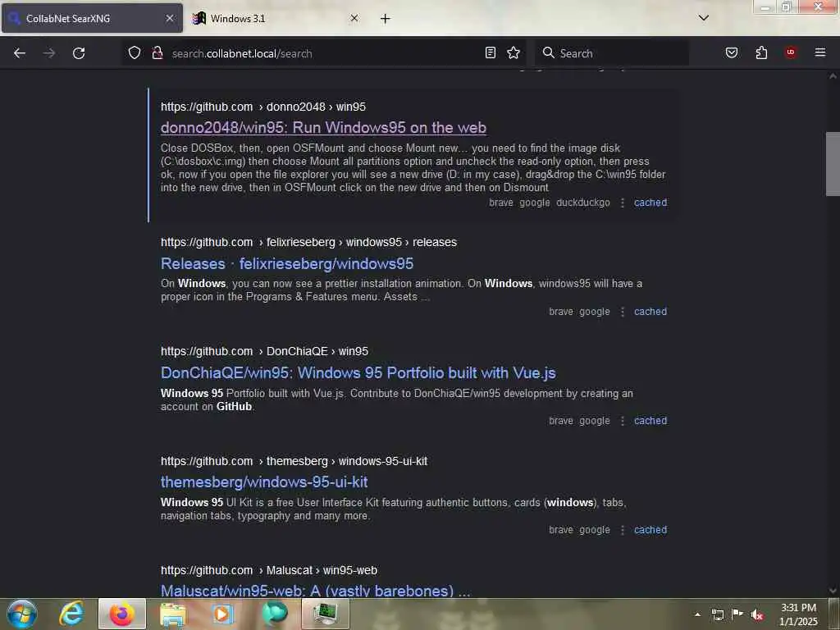
Task: Open donno2048/win95 result link
Action: (x=323, y=127)
